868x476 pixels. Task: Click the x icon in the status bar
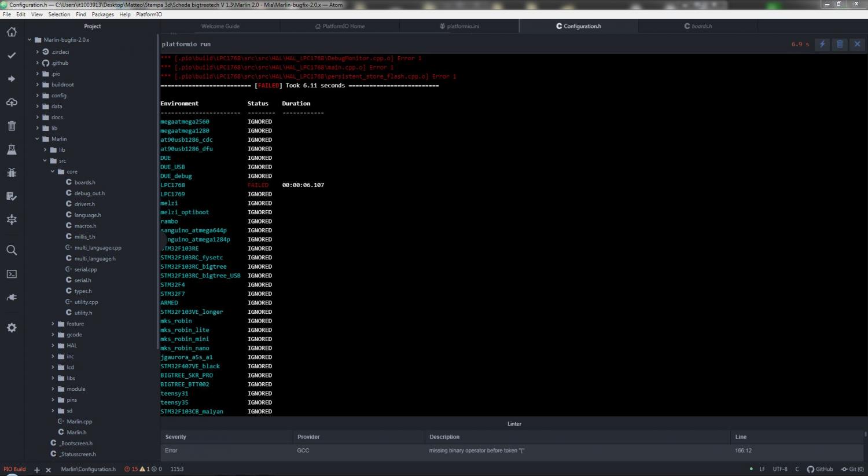(x=49, y=470)
